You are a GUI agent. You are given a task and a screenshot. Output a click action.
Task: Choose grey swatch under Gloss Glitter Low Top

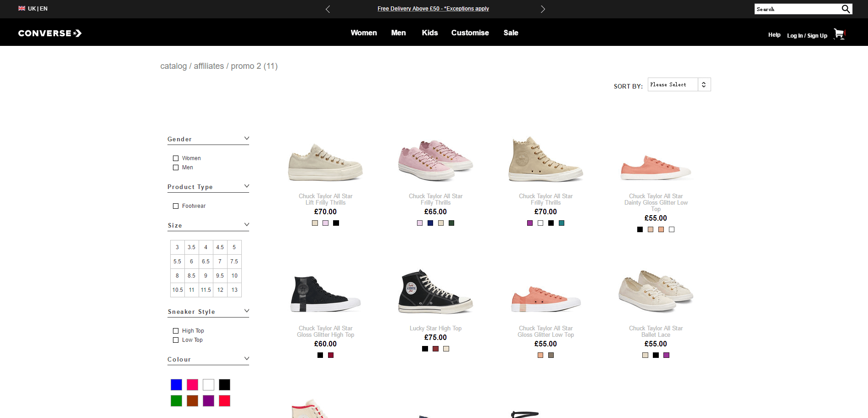(551, 355)
